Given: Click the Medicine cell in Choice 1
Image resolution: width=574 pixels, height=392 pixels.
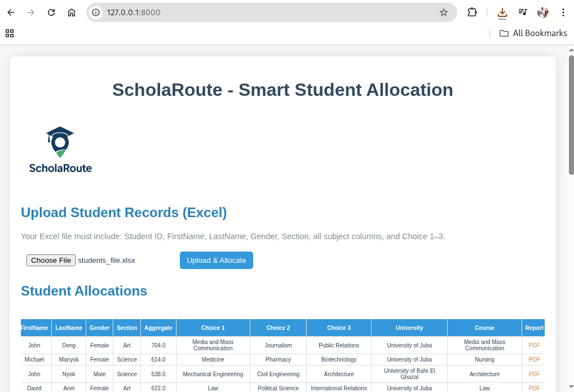Looking at the screenshot, I should 213,359.
